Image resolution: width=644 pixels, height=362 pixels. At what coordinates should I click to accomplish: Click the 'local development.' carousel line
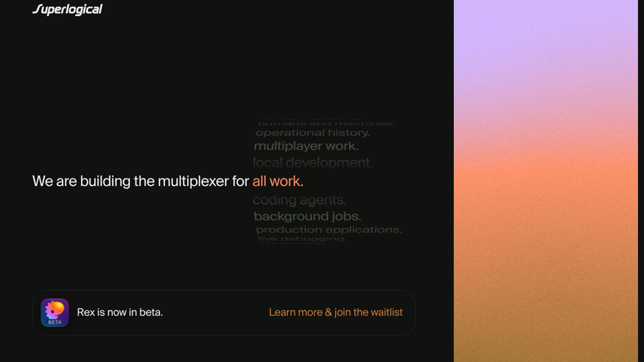[313, 163]
